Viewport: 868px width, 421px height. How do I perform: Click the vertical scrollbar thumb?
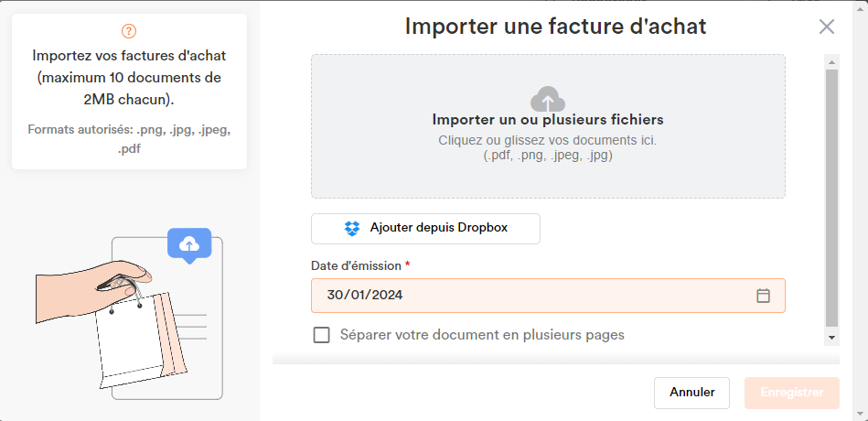click(831, 197)
